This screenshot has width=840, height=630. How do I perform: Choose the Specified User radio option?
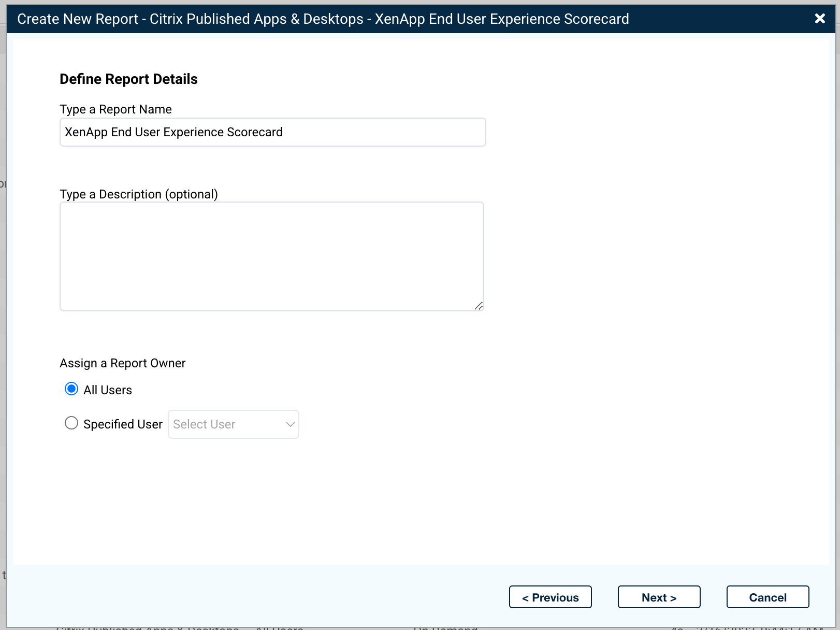pos(71,423)
